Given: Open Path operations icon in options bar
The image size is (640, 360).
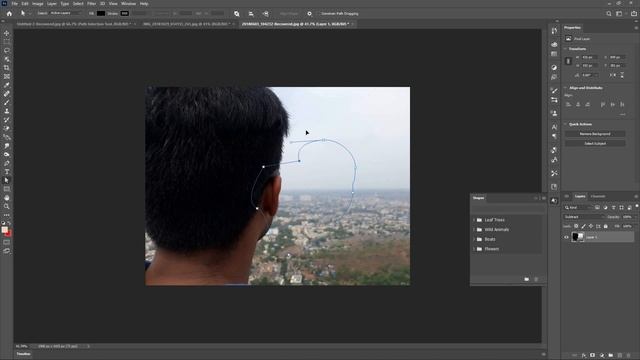Looking at the screenshot, I should click(237, 13).
